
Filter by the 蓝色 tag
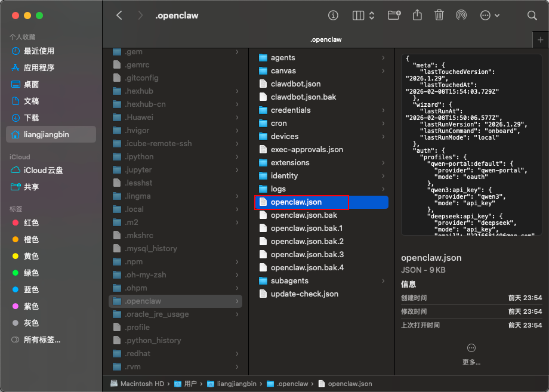click(x=51, y=290)
